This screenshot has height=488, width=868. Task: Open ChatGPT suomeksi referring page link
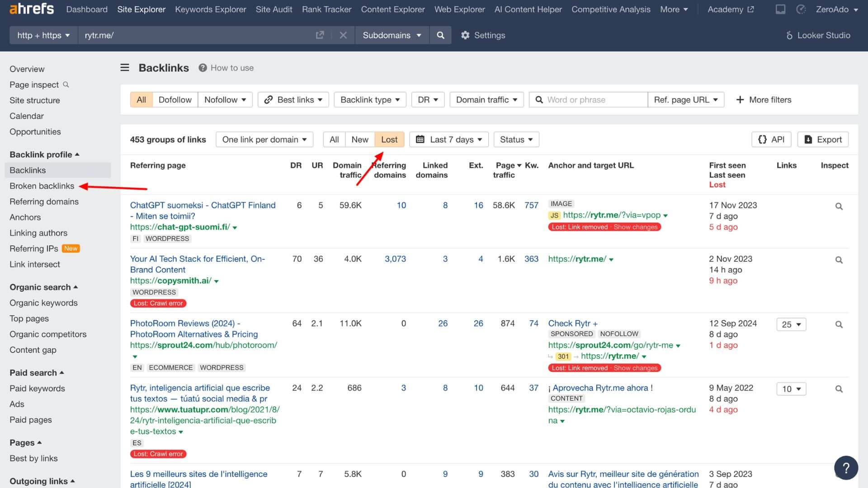click(x=203, y=211)
